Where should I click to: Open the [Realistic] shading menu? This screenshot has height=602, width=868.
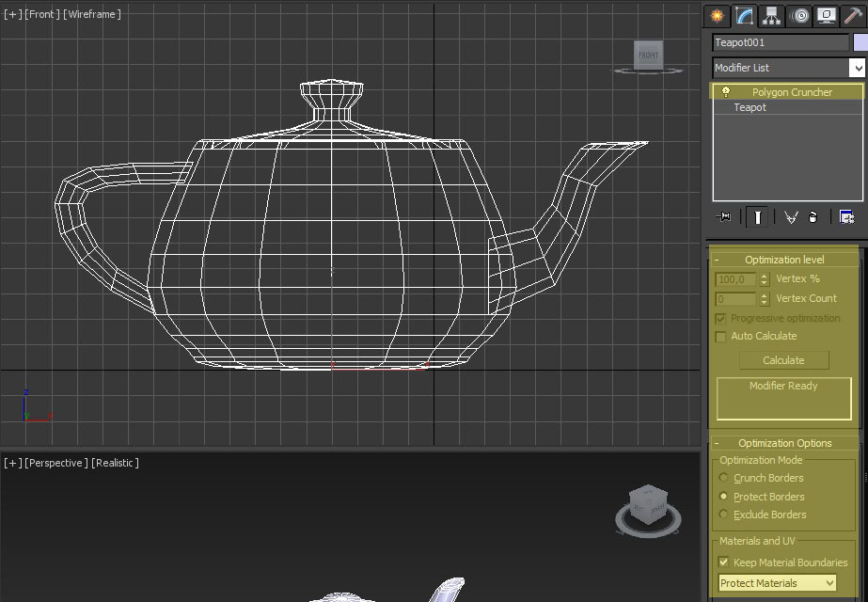click(x=115, y=463)
